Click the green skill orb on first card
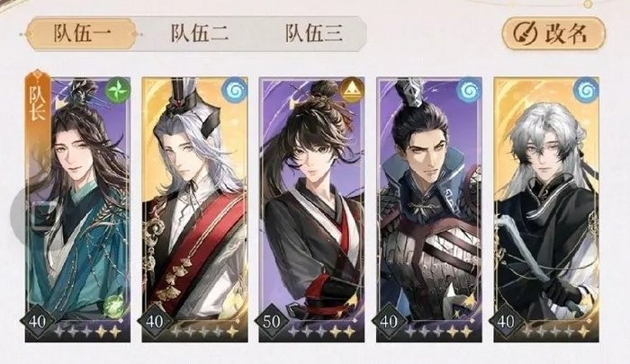630x364 pixels. coord(114,306)
